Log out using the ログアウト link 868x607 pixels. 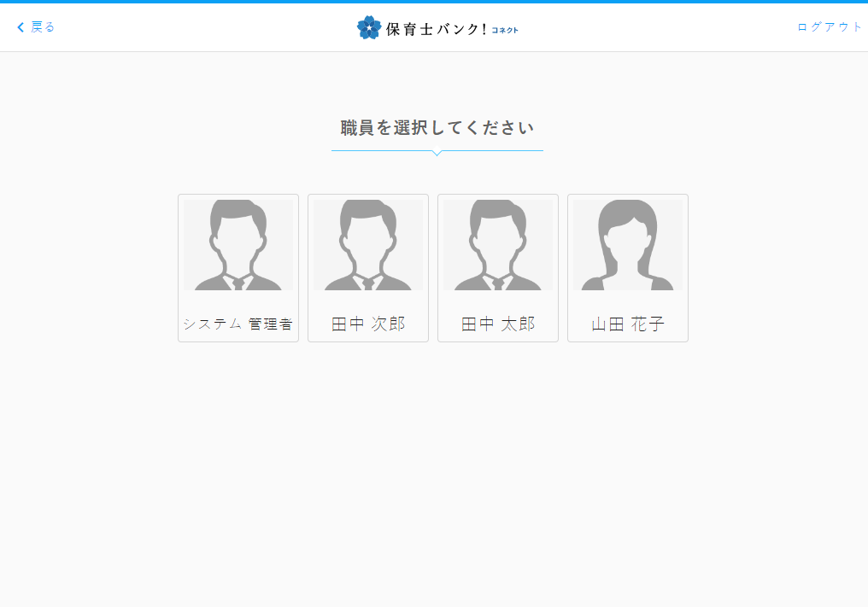(x=830, y=27)
